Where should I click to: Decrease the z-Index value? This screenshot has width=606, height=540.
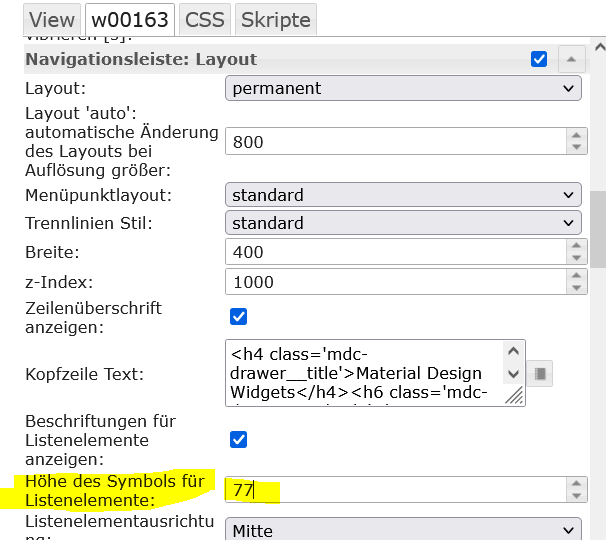coord(577,288)
